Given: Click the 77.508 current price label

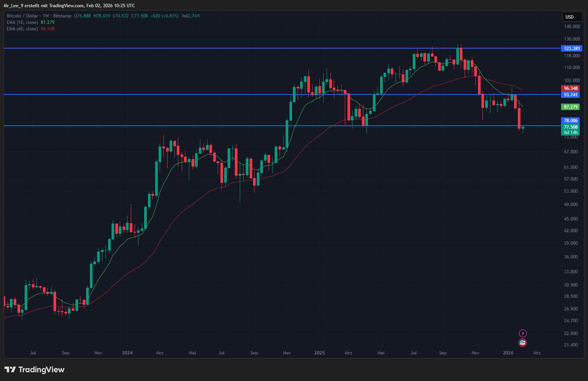Looking at the screenshot, I should tap(571, 127).
